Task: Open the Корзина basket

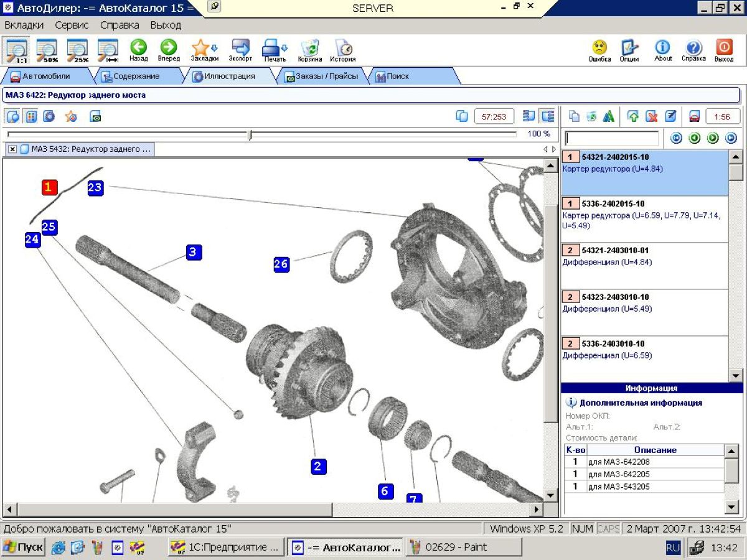Action: (x=309, y=51)
